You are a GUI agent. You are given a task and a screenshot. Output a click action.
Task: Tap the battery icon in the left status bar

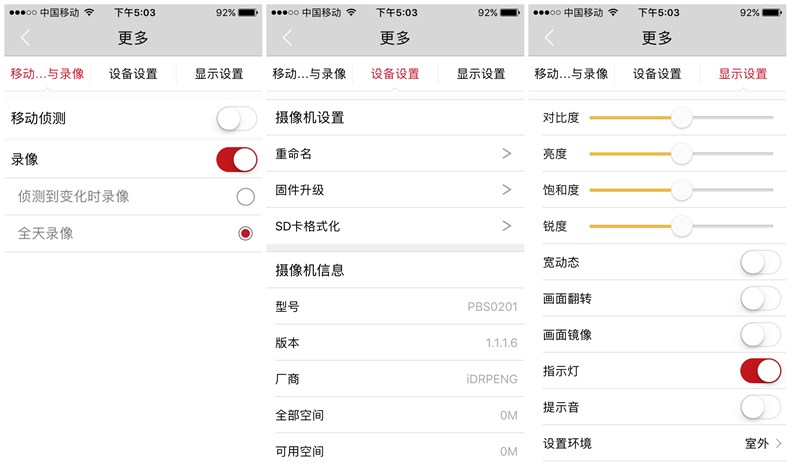[x=248, y=13]
